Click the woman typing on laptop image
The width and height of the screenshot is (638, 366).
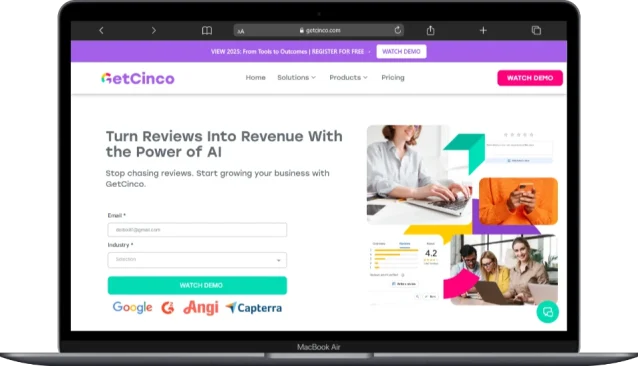(419, 175)
